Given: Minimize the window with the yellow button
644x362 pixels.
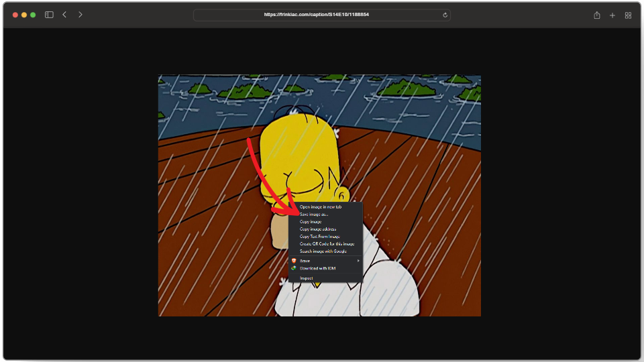Looking at the screenshot, I should click(24, 15).
